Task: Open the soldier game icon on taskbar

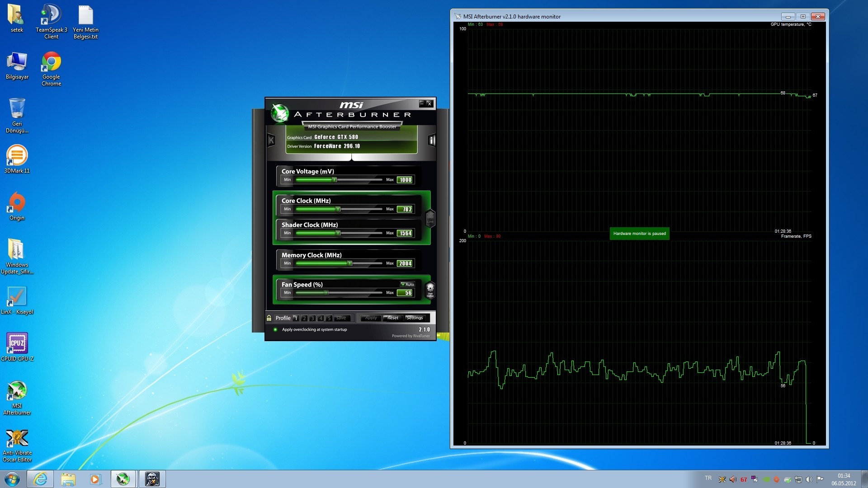Action: tap(152, 479)
